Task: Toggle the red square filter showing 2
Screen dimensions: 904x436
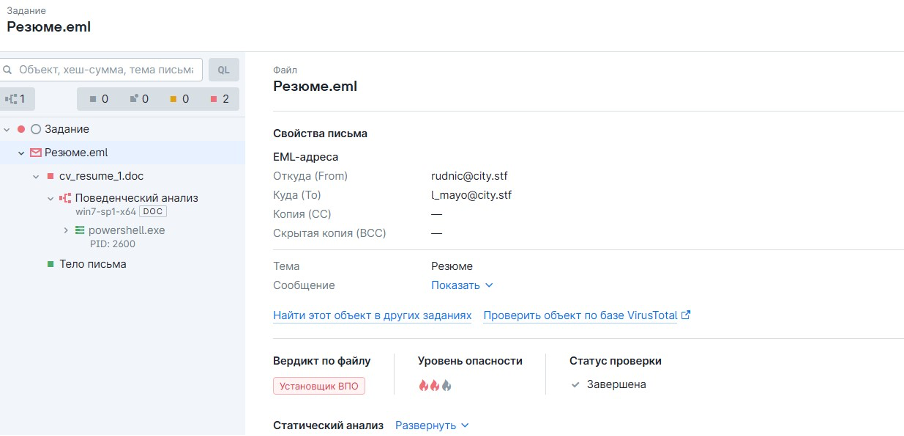Action: 219,99
